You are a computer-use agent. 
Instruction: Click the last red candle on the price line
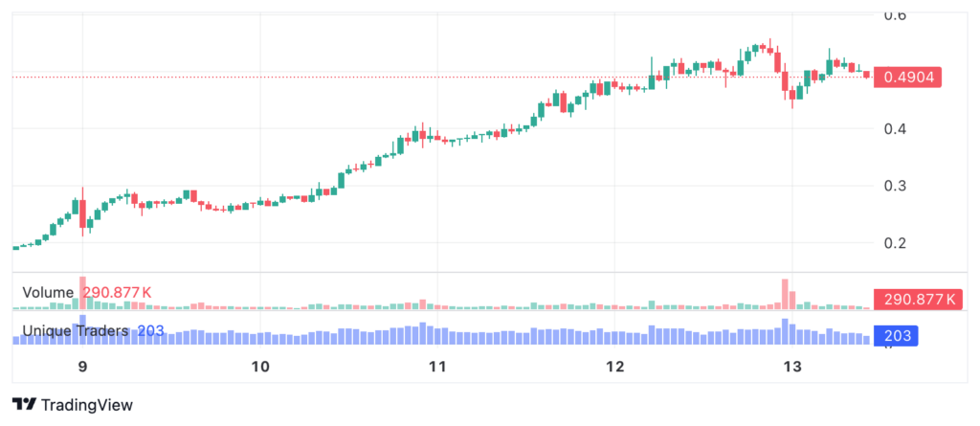pos(866,75)
